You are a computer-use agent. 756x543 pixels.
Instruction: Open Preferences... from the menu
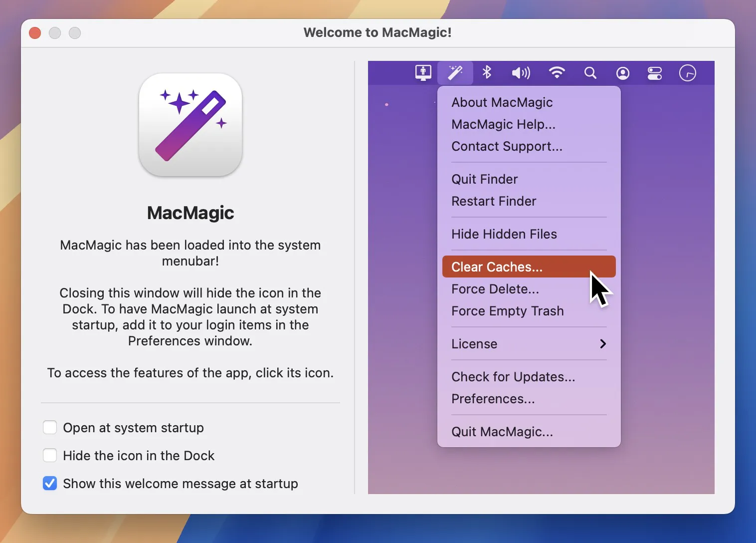529,399
